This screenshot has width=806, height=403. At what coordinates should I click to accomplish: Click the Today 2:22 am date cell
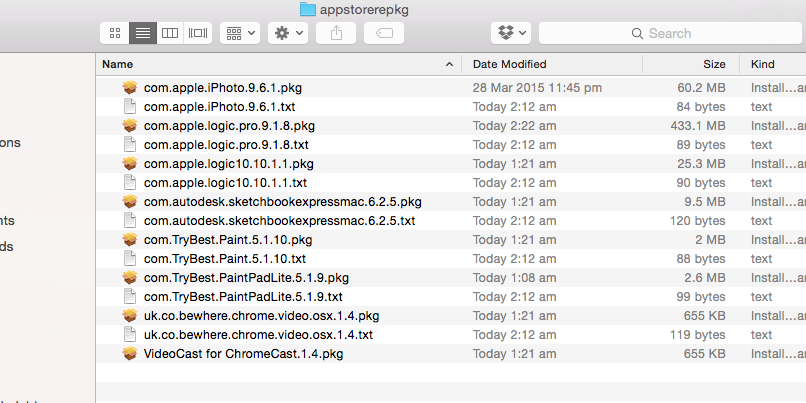[514, 126]
